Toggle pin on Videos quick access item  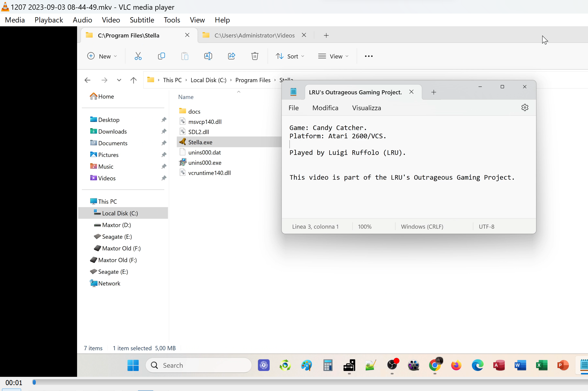pyautogui.click(x=164, y=178)
